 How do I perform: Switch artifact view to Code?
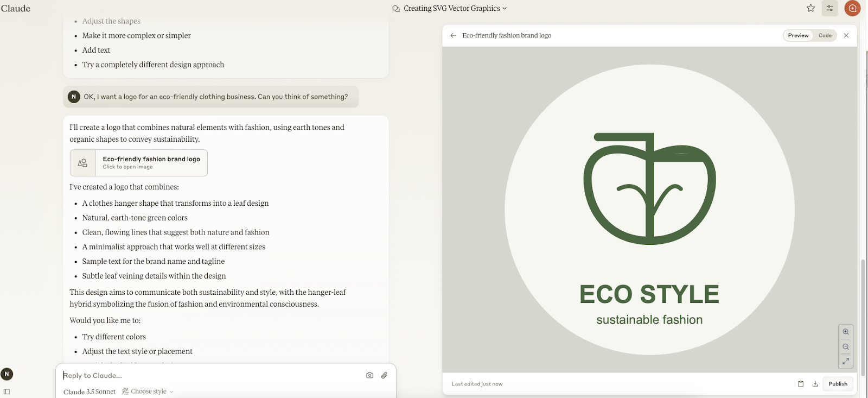[825, 35]
